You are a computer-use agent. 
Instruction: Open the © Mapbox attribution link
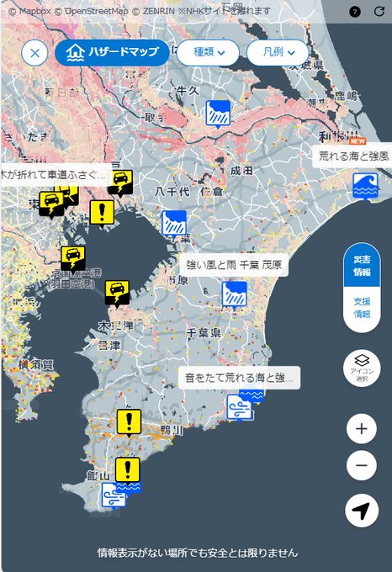point(30,11)
